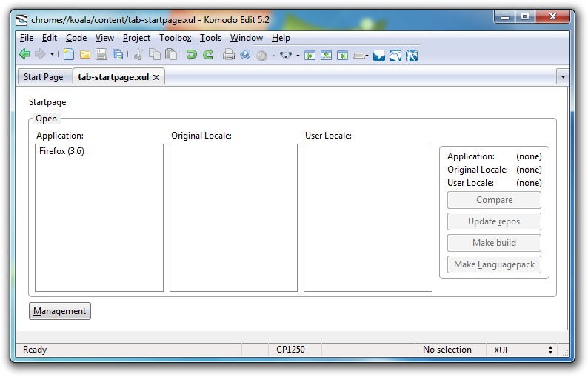Open the dropdown beside the globe icon

pos(273,56)
